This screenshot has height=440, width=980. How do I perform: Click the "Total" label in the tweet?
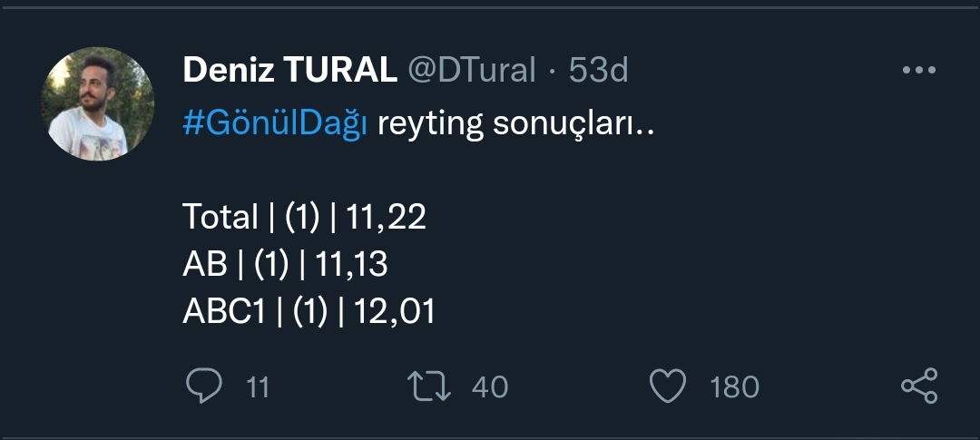click(x=220, y=217)
